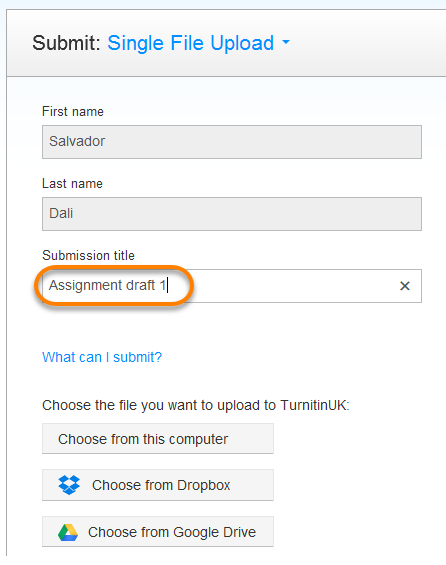Click the empty header bar beside dropdown arrow
This screenshot has width=446, height=565.
click(367, 43)
